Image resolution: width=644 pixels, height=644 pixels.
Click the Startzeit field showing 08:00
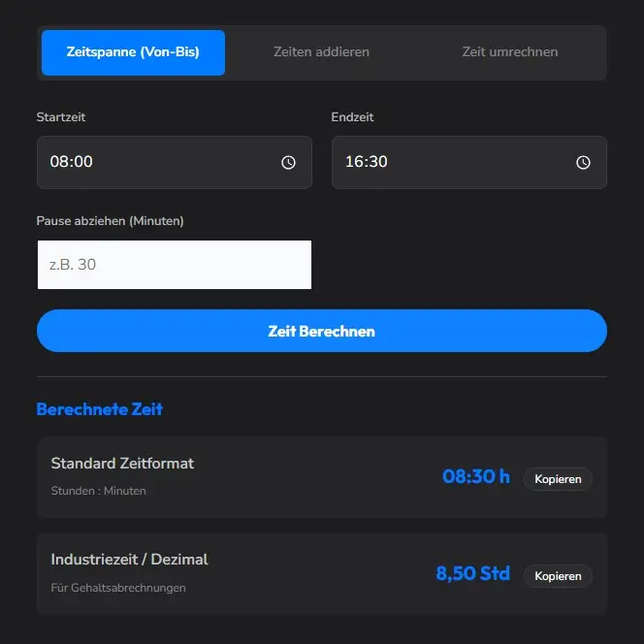point(155,162)
